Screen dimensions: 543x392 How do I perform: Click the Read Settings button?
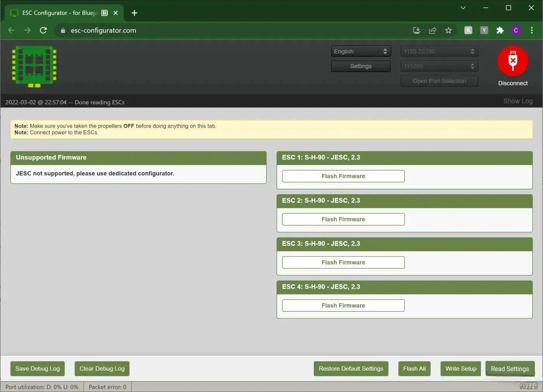point(510,369)
